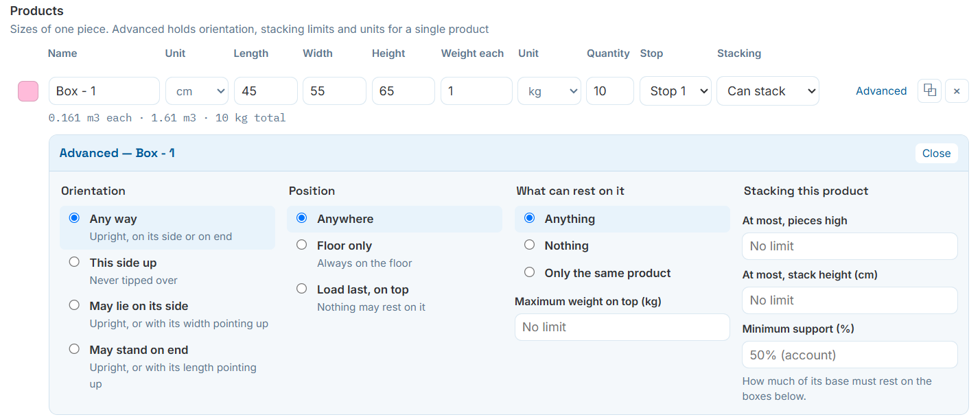980x417 pixels.
Task: Focus the Height field showing 65
Action: [x=404, y=91]
